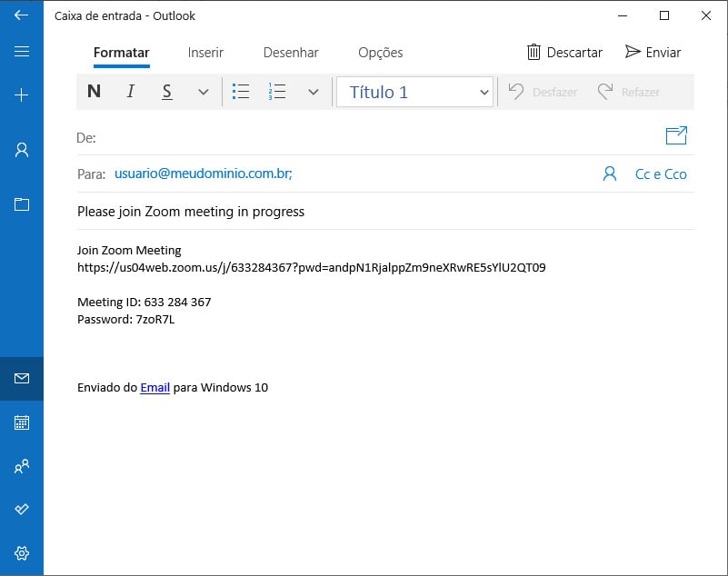Switch to Desenhar tab
This screenshot has width=728, height=576.
coord(291,53)
